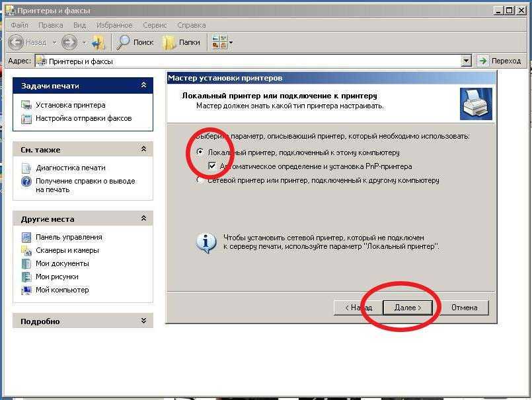Image resolution: width=532 pixels, height=400 pixels.
Task: Collapse the Print Tasks (Задачи печати) panel
Action: pyautogui.click(x=143, y=85)
